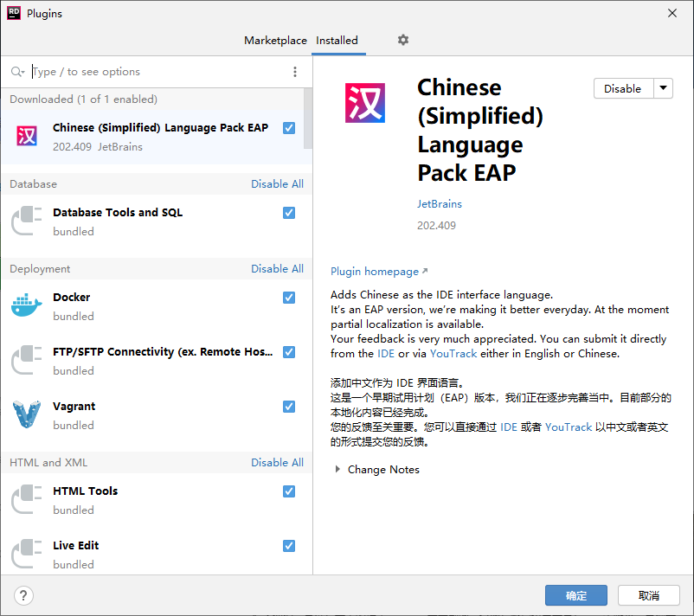Open the YouTrack link in English description
694x616 pixels.
[x=453, y=354]
